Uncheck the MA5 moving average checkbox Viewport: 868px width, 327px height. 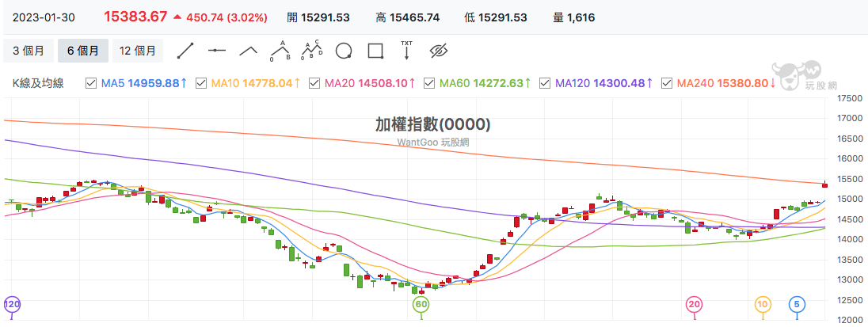click(91, 84)
